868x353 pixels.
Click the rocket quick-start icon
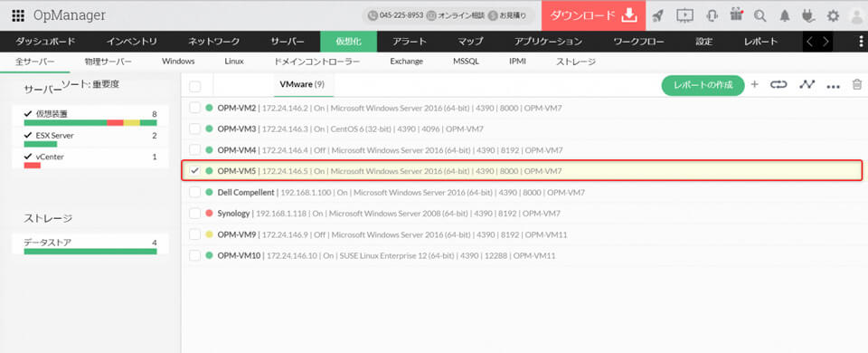click(657, 16)
